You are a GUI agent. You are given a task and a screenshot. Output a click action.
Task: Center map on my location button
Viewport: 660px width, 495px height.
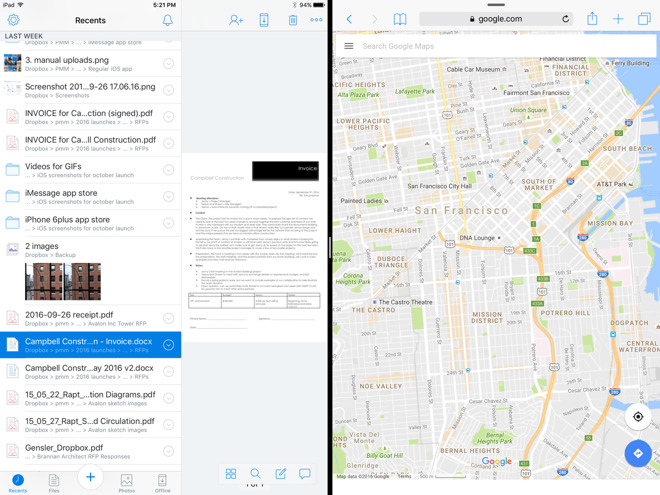coord(638,417)
